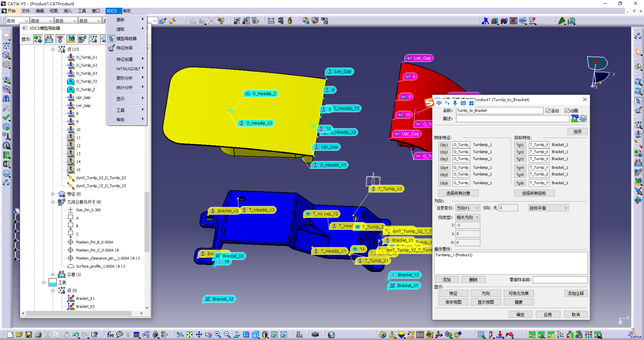Click the 添加注释 button
Viewport: 644px width, 340px height.
tap(576, 294)
